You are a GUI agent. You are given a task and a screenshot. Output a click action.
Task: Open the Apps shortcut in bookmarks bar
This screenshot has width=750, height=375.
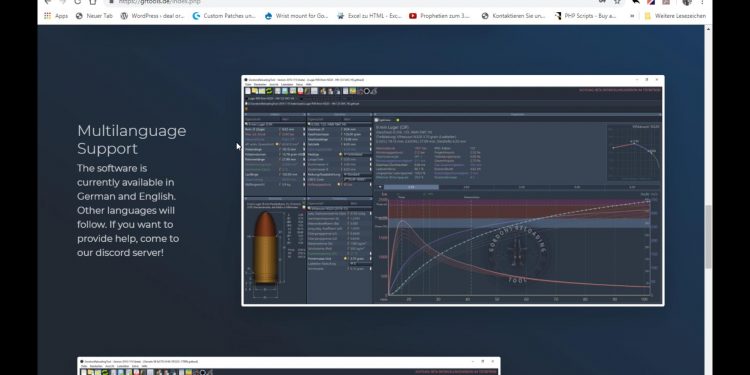pos(56,16)
